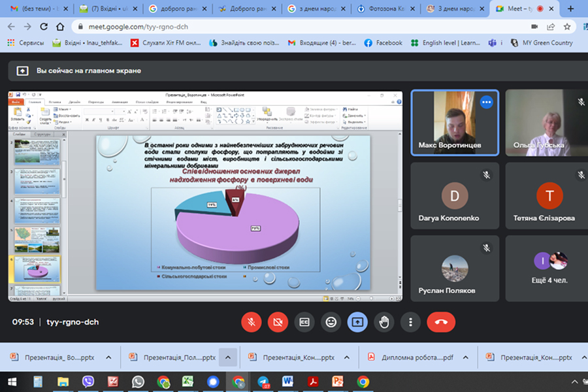Open the three-dot more options menu

[410, 321]
